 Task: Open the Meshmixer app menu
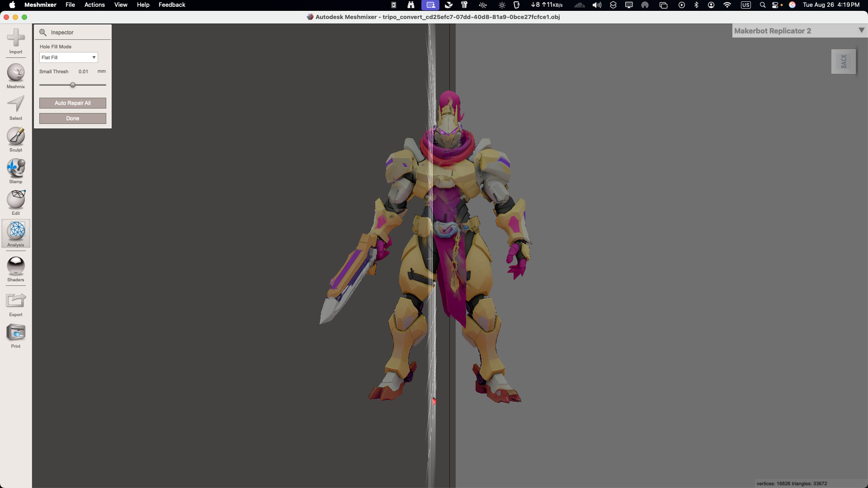click(40, 5)
